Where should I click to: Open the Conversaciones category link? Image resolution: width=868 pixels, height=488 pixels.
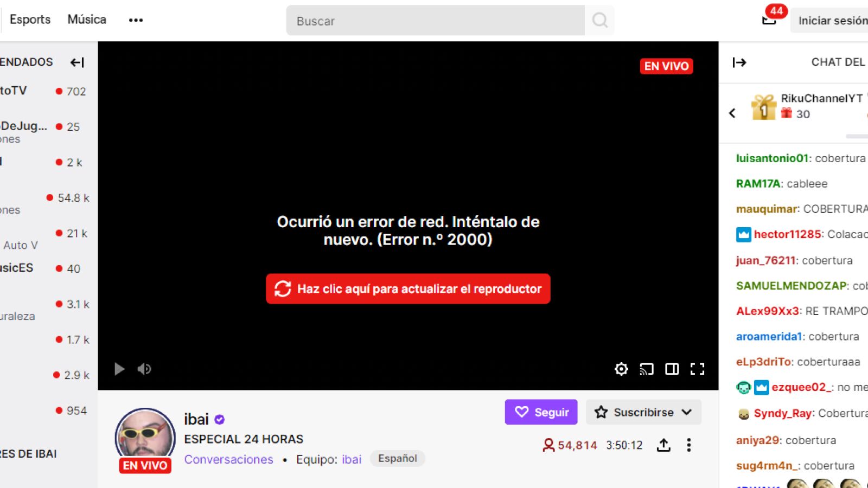click(x=228, y=459)
